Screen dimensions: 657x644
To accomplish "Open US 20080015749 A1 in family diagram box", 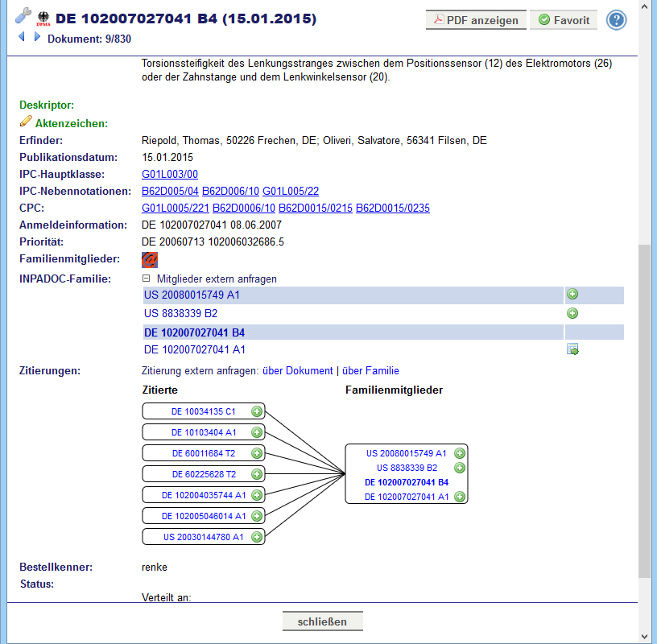I will point(407,453).
